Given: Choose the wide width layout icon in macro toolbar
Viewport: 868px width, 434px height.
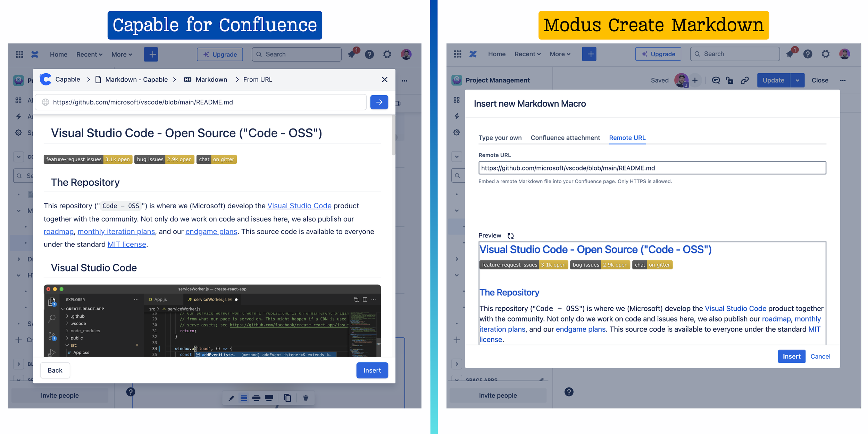Looking at the screenshot, I should (256, 398).
